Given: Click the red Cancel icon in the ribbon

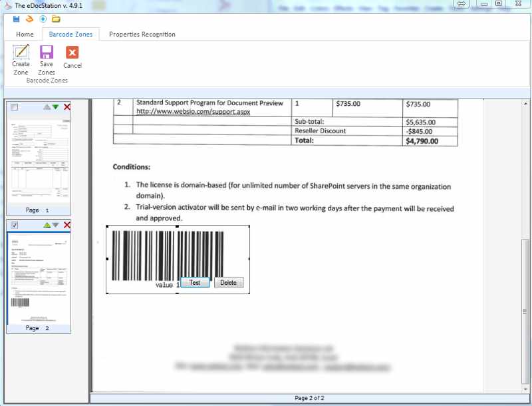Looking at the screenshot, I should point(72,53).
